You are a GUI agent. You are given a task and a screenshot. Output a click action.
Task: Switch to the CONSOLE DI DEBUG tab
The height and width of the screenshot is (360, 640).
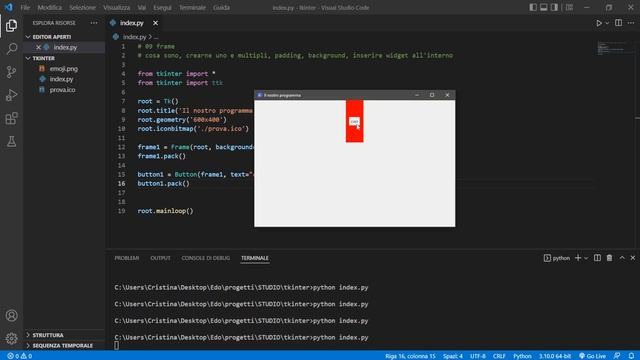point(206,258)
